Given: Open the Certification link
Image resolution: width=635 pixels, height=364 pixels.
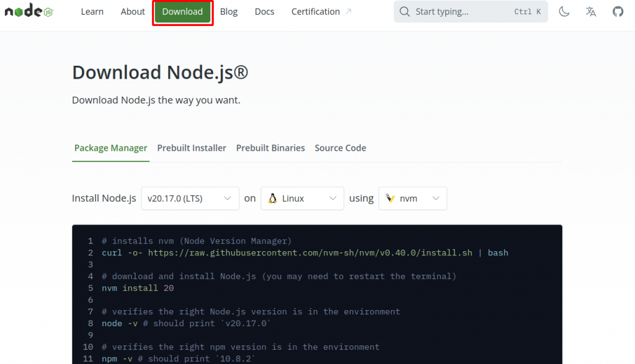Looking at the screenshot, I should (x=316, y=12).
